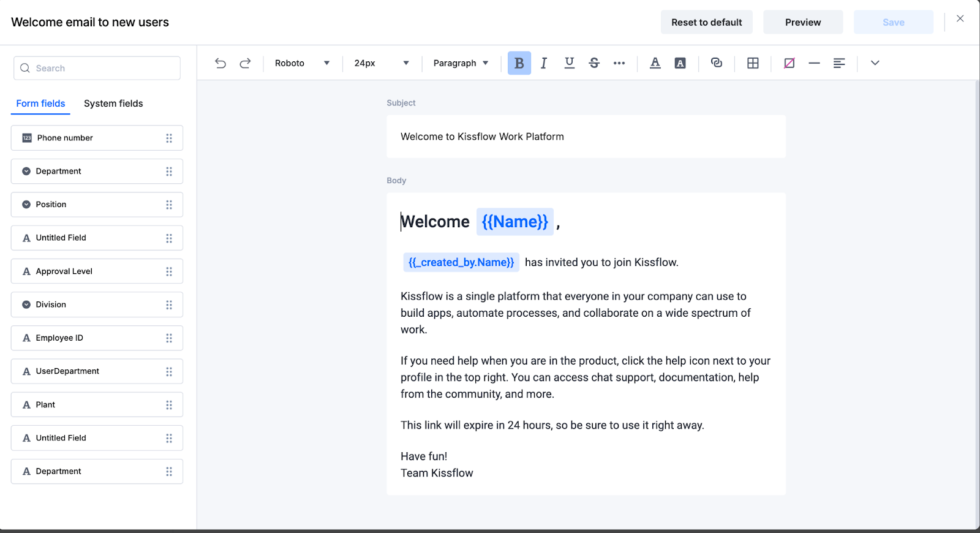Click the 'Have fun!' line

click(x=424, y=456)
